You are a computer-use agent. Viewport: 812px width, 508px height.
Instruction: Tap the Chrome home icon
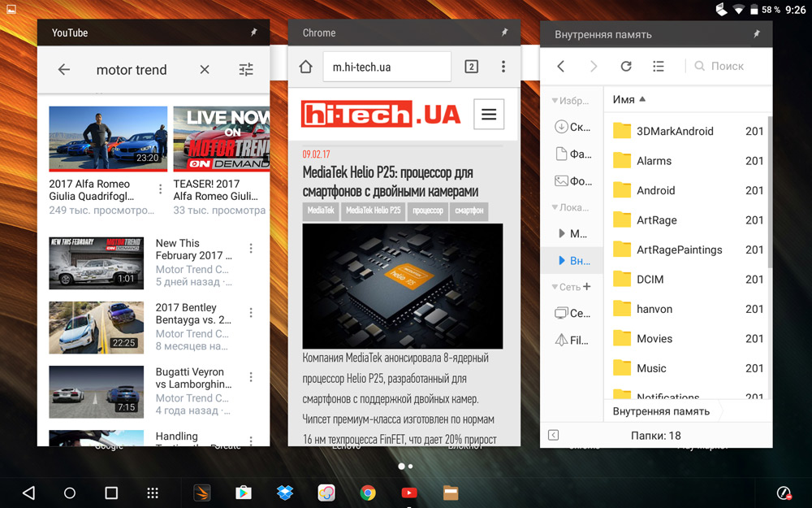coord(306,67)
